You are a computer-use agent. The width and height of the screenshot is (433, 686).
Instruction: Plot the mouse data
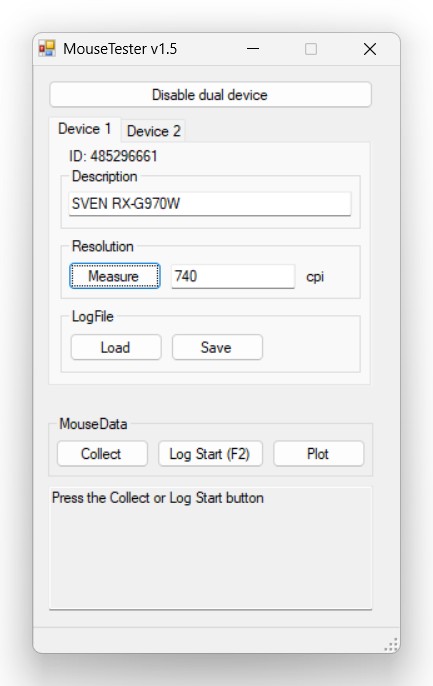[x=318, y=454]
